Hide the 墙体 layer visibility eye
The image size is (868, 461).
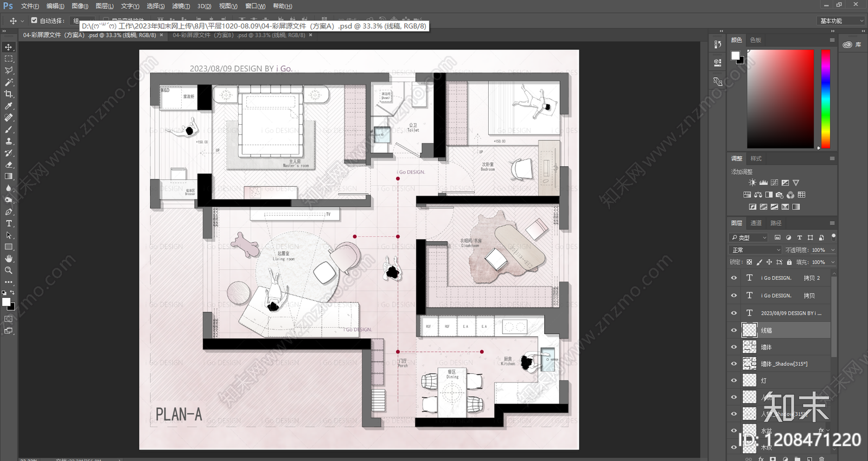click(734, 347)
